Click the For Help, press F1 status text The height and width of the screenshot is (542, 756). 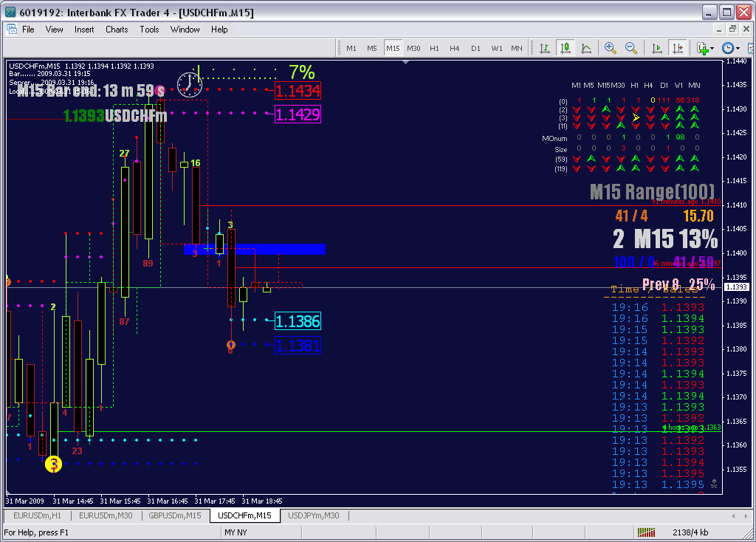pyautogui.click(x=37, y=532)
